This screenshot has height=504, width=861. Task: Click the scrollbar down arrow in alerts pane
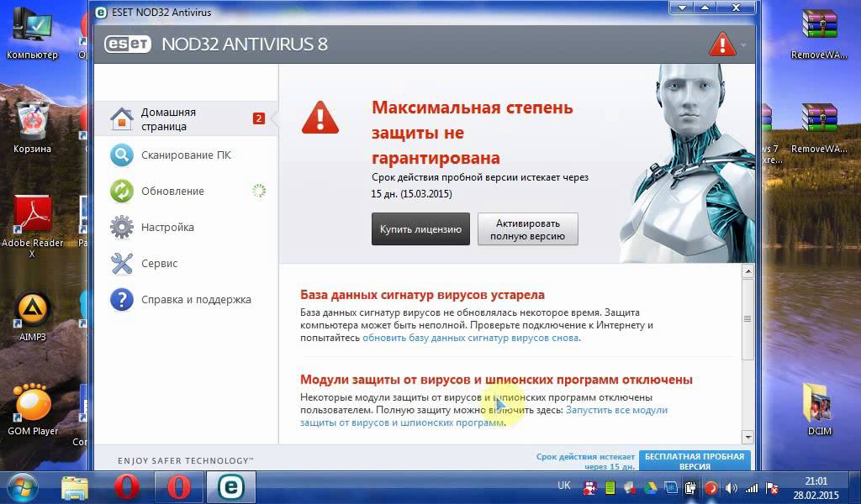747,437
